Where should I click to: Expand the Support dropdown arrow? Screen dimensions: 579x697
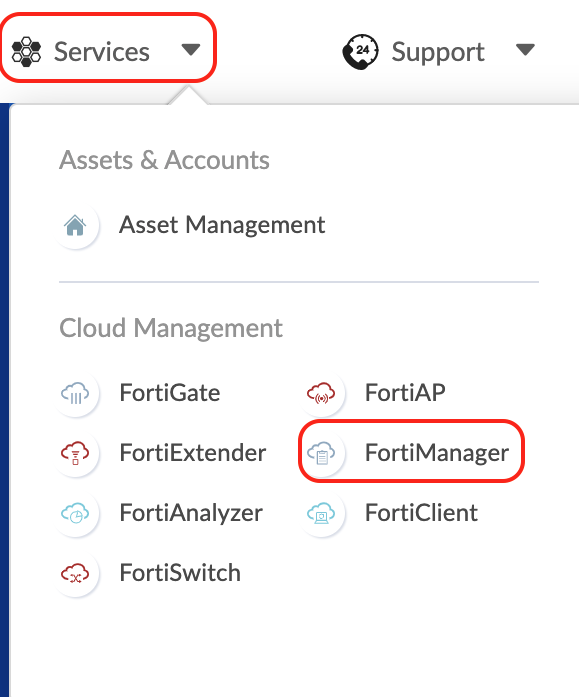525,49
